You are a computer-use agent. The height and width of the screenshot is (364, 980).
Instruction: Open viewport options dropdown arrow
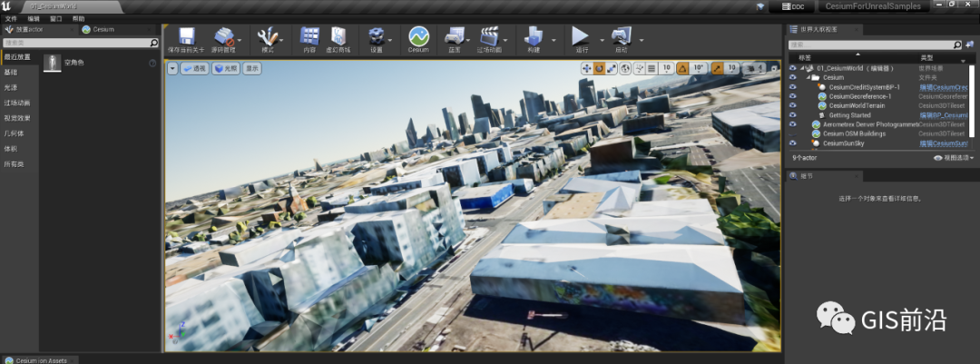pos(172,69)
